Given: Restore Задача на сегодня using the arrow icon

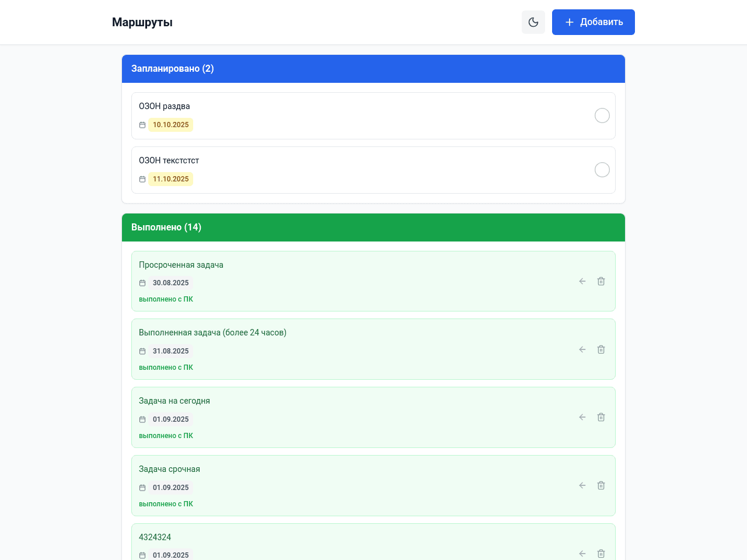Looking at the screenshot, I should coord(582,417).
